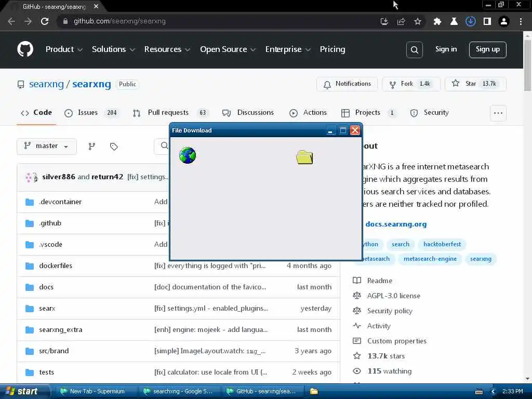
Task: Click the hacktoberfest topic tag
Action: click(x=442, y=244)
